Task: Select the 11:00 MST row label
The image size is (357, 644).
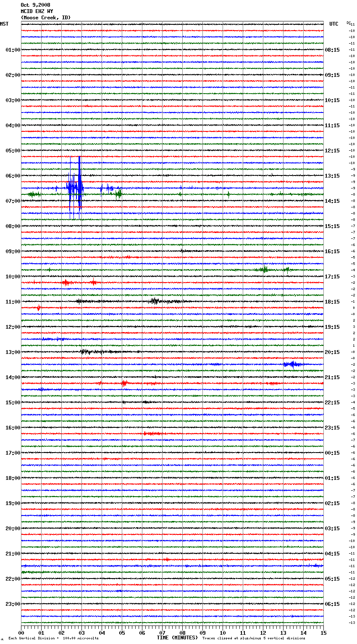Action: (x=13, y=302)
